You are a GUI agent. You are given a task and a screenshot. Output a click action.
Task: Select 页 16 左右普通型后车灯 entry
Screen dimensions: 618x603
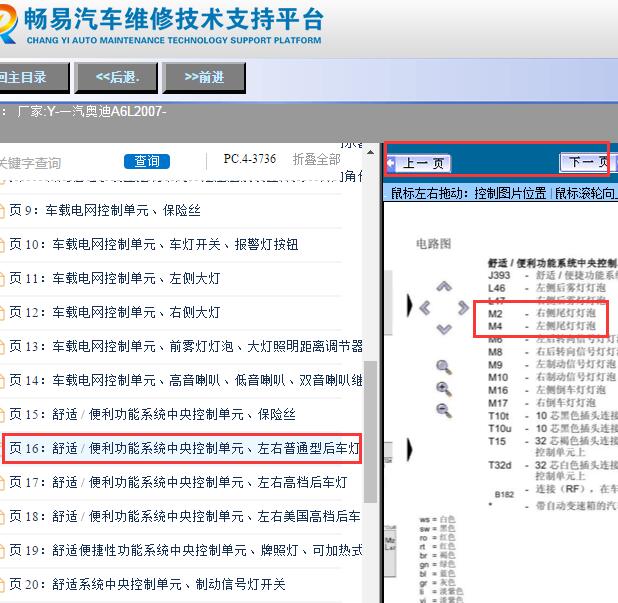[182, 449]
